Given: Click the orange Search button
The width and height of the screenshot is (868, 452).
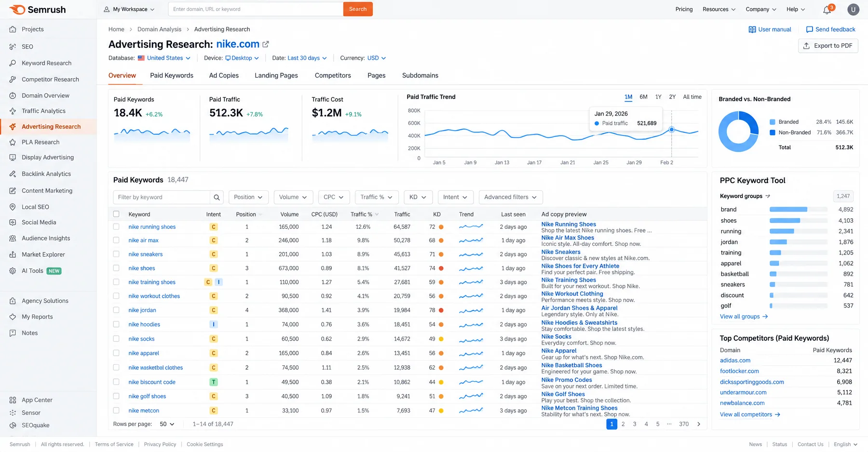Looking at the screenshot, I should (x=358, y=9).
